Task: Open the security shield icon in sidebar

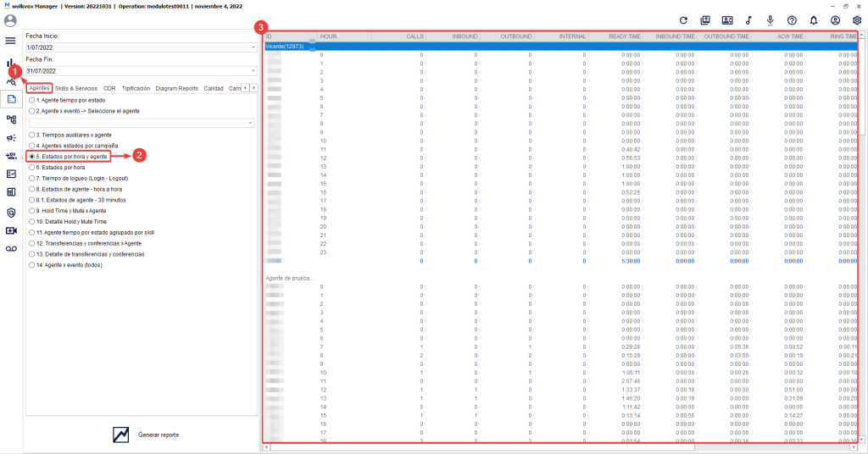Action: tap(11, 213)
